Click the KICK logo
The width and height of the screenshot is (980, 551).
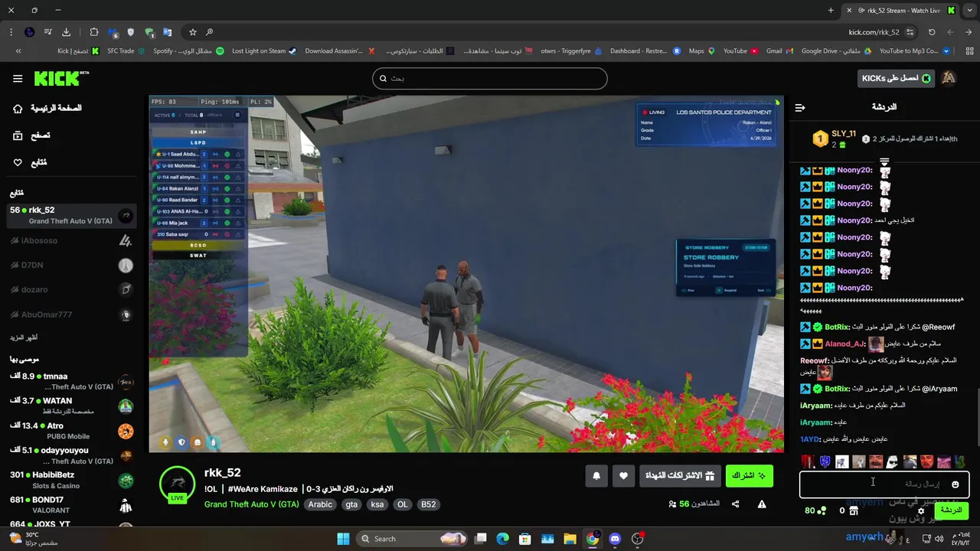point(61,78)
